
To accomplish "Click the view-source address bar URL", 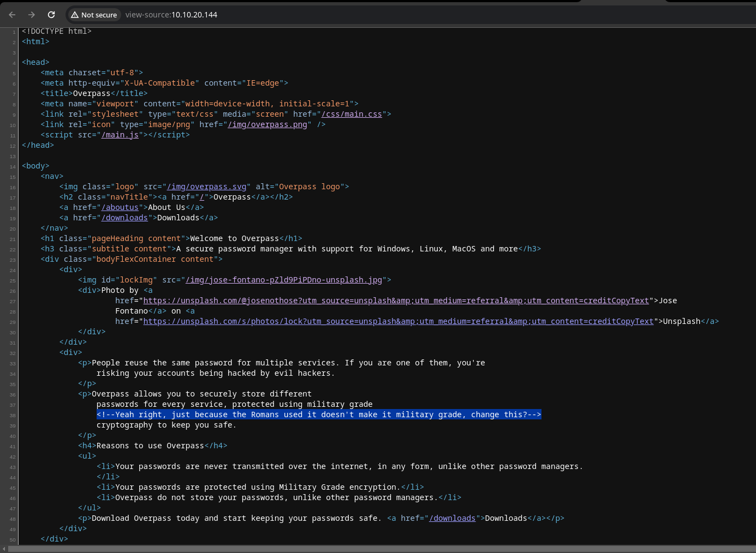I will click(x=171, y=15).
